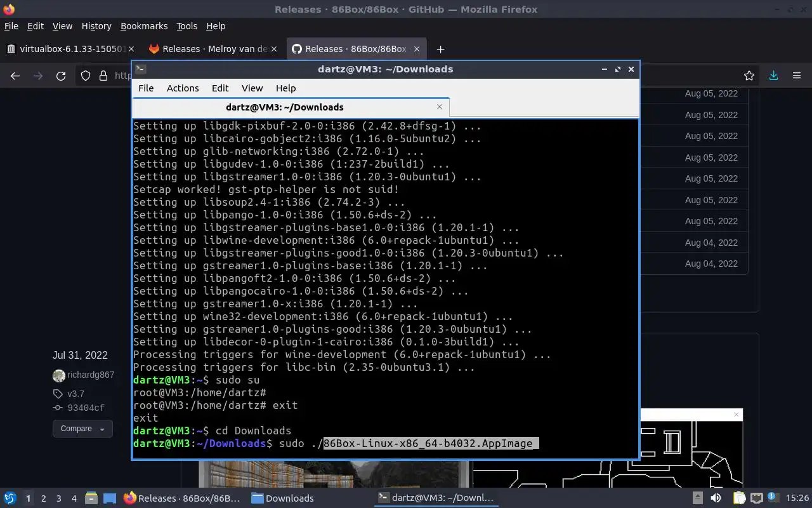Close the small popup over the screenshot image
The image size is (812, 508).
click(736, 415)
